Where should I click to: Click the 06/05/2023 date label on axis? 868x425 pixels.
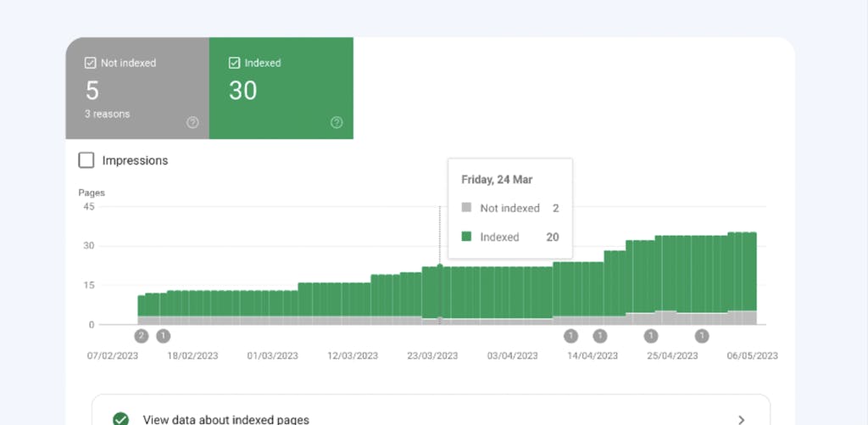pos(753,356)
